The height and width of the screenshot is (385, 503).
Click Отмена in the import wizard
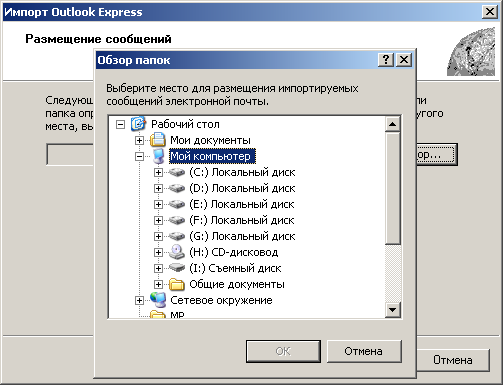tap(453, 360)
